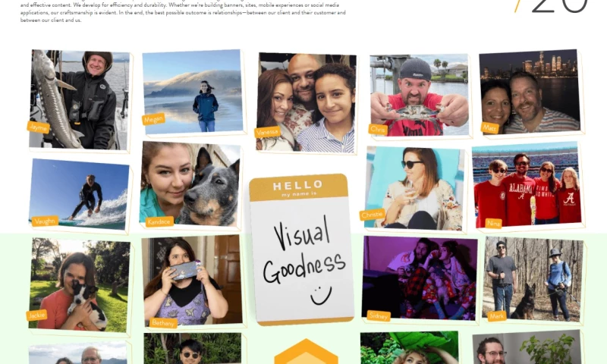
Task: Click the Kandace name tag
Action: 159,221
